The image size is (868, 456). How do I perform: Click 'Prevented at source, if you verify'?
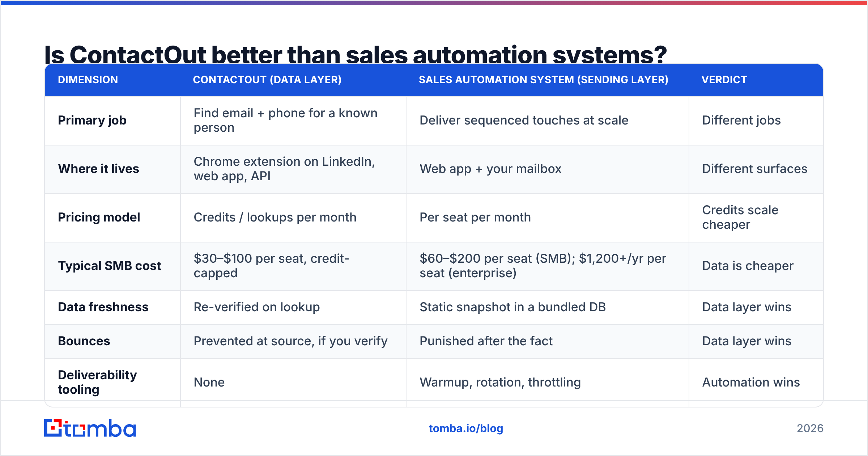coord(290,341)
